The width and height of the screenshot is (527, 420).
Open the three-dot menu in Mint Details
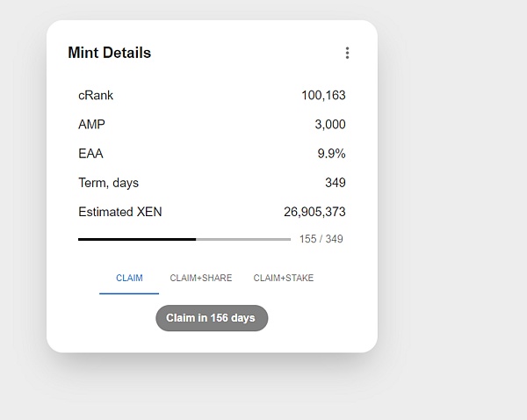click(x=347, y=53)
